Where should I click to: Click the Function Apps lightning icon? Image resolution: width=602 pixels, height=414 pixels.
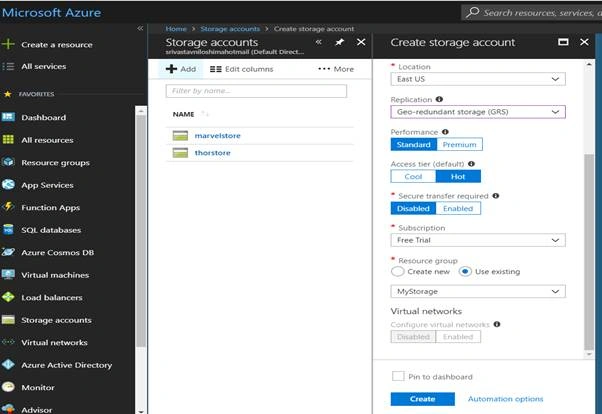click(x=8, y=207)
